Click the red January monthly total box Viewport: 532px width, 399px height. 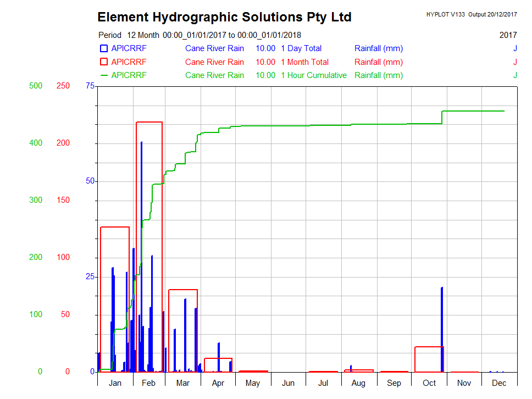(x=115, y=227)
